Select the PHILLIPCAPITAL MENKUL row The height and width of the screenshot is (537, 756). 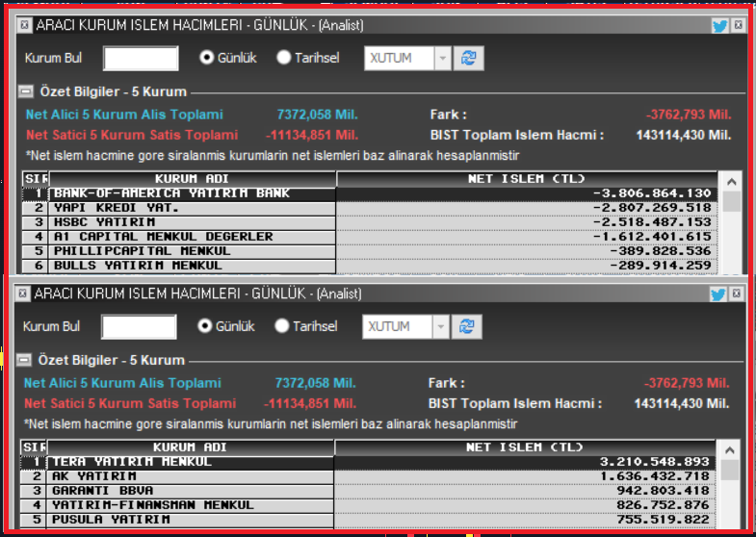(370, 251)
